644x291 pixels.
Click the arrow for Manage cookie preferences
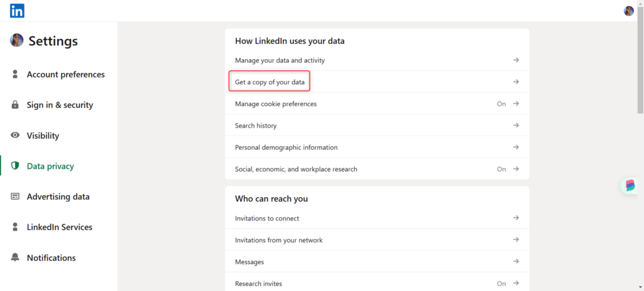pyautogui.click(x=516, y=104)
